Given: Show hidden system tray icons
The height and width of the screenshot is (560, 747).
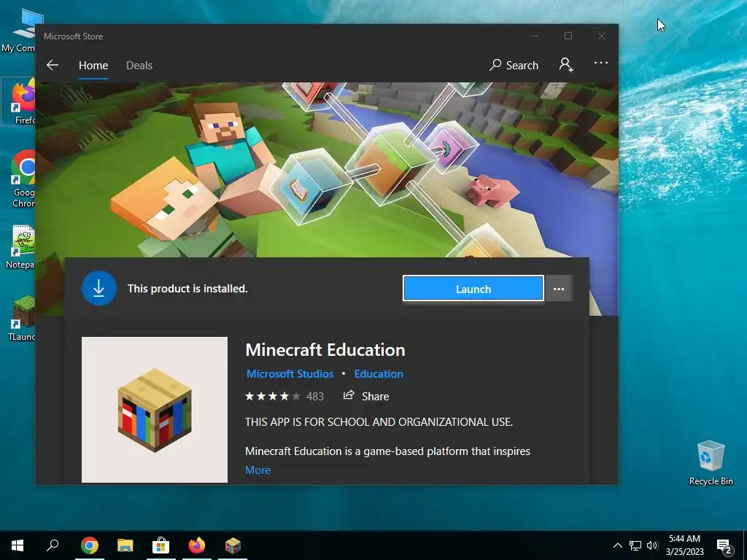Looking at the screenshot, I should [x=617, y=545].
